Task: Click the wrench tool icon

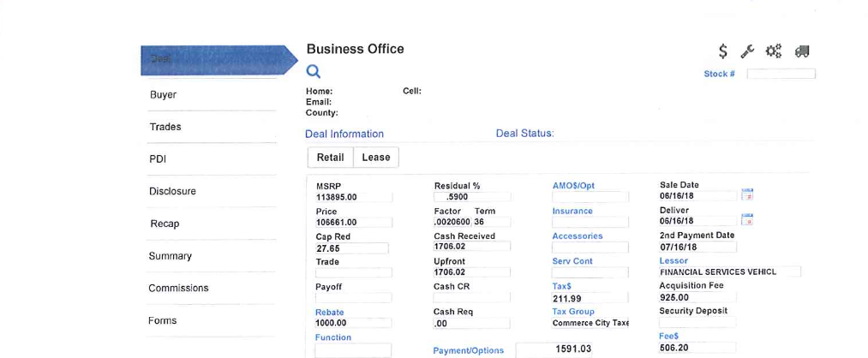Action: [x=747, y=51]
